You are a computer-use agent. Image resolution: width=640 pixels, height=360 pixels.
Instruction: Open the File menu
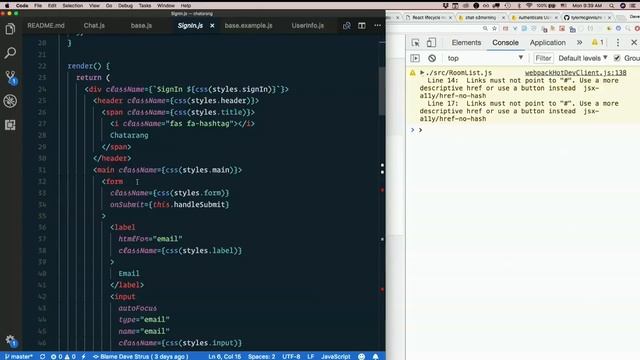[38, 5]
